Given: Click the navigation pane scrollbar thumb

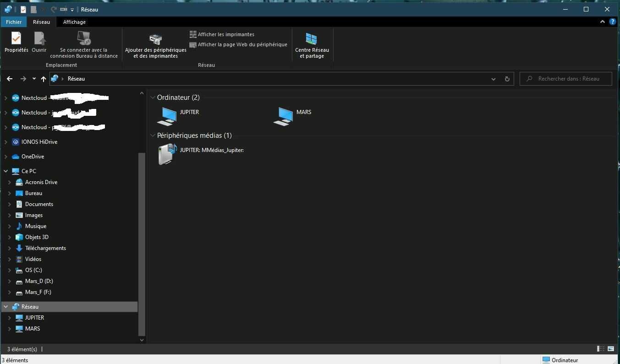Looking at the screenshot, I should coord(142,244).
